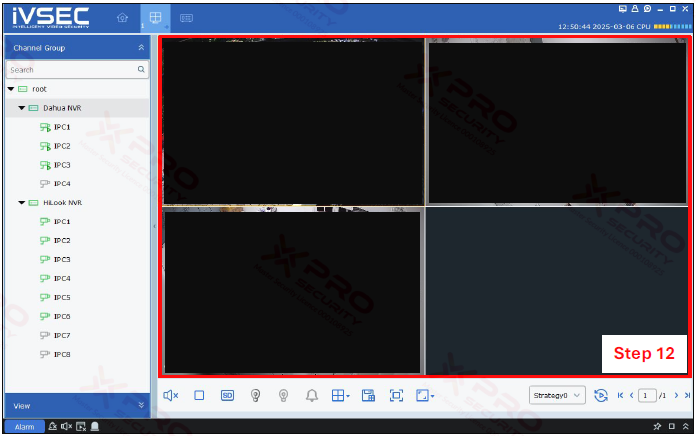
Task: Go to the last page
Action: coord(687,395)
